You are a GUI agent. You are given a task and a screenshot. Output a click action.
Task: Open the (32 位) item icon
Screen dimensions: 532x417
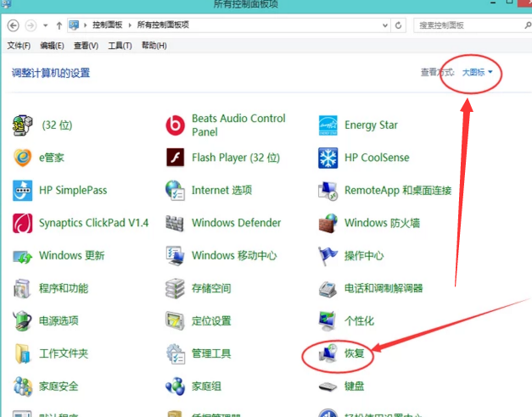(x=22, y=125)
